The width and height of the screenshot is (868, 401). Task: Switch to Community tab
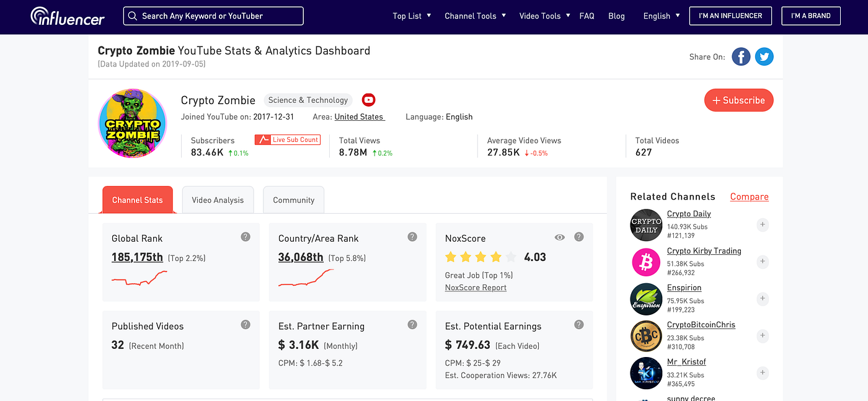click(293, 200)
